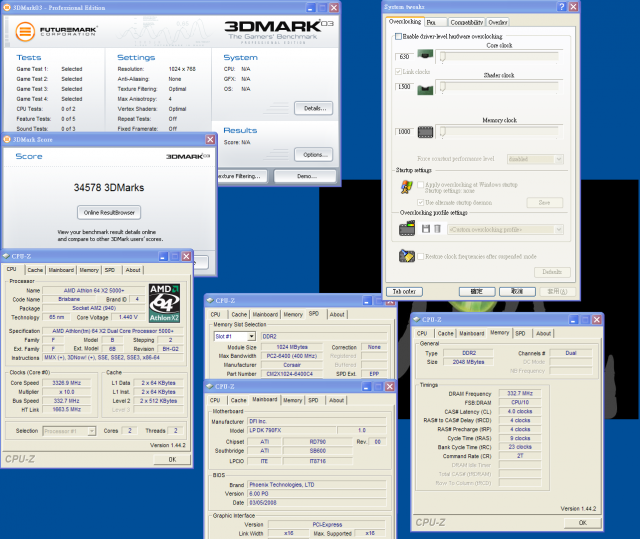Viewport: 640px width, 539px height.
Task: Open Compatibility tab in System tweaks
Action: [x=467, y=22]
